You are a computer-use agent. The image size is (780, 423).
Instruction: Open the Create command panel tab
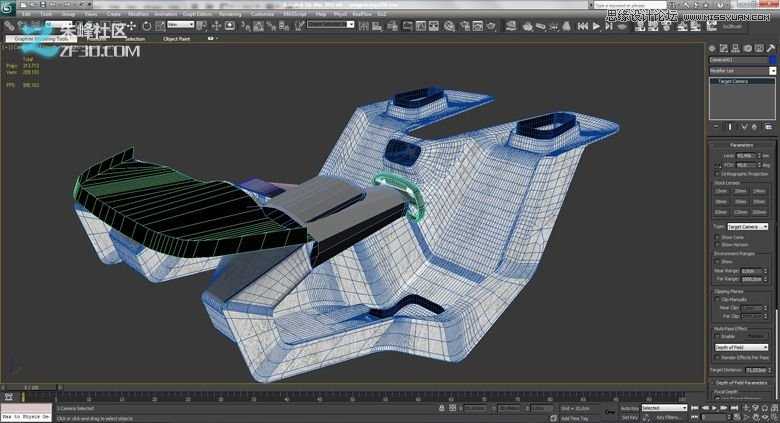[712, 48]
